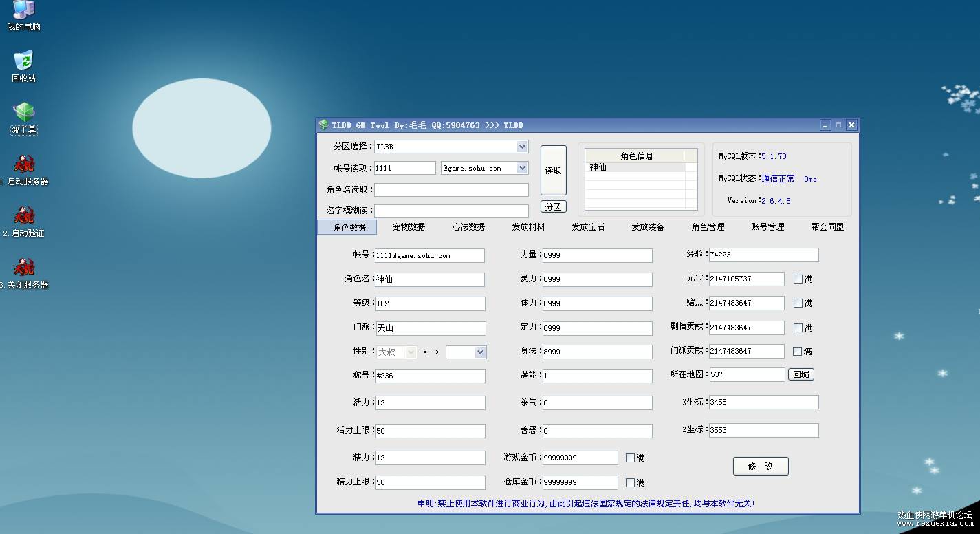This screenshot has height=534, width=980.
Task: Click the X坐标 field showing 3458
Action: coord(763,402)
